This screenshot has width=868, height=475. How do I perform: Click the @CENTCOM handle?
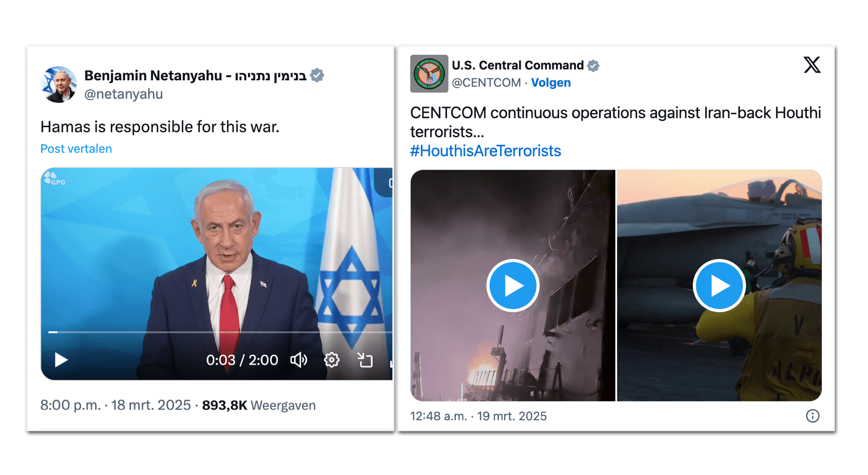486,83
